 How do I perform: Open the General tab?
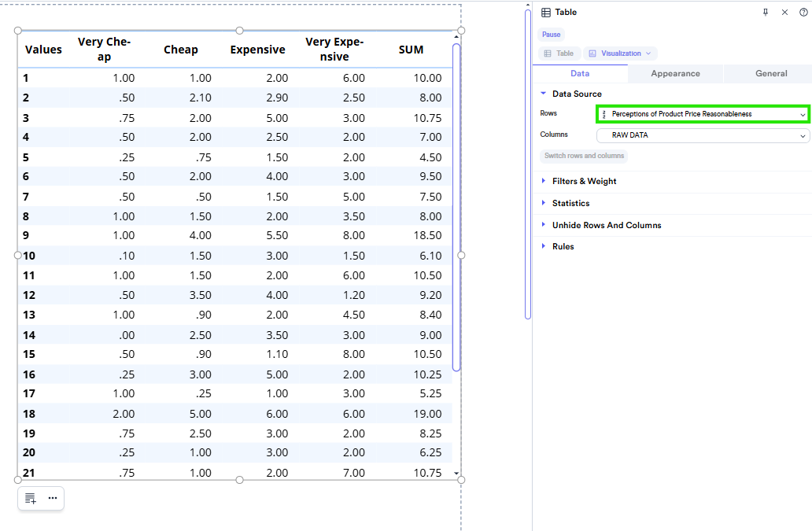[770, 73]
